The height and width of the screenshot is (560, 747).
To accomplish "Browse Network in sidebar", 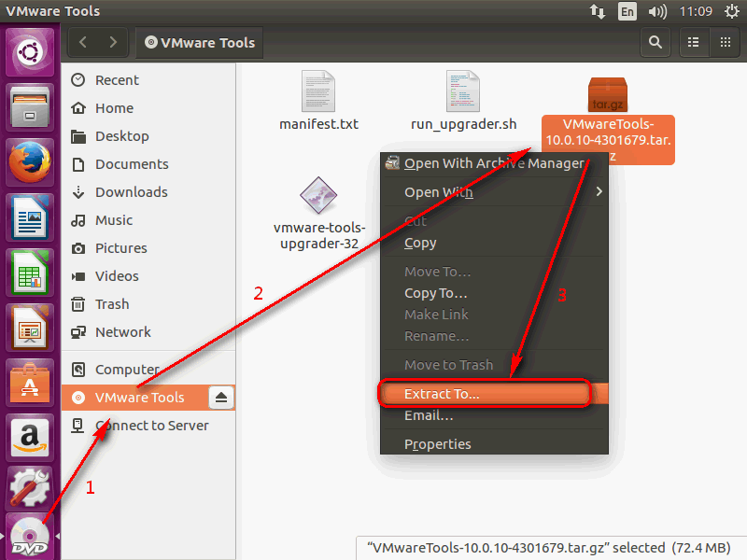I will click(x=148, y=332).
